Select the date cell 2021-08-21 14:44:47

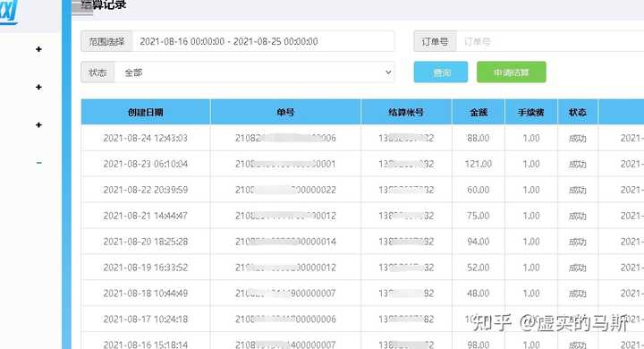[146, 216]
